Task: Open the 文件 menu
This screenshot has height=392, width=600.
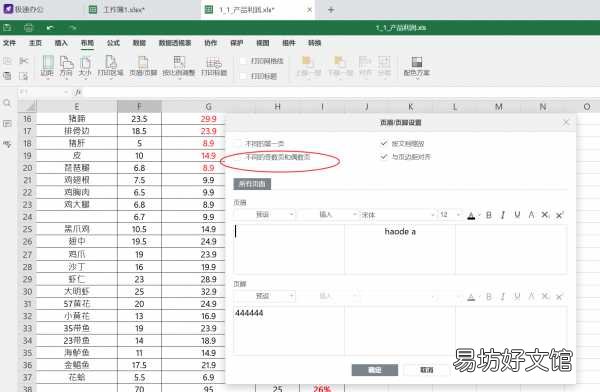Action: [10, 43]
